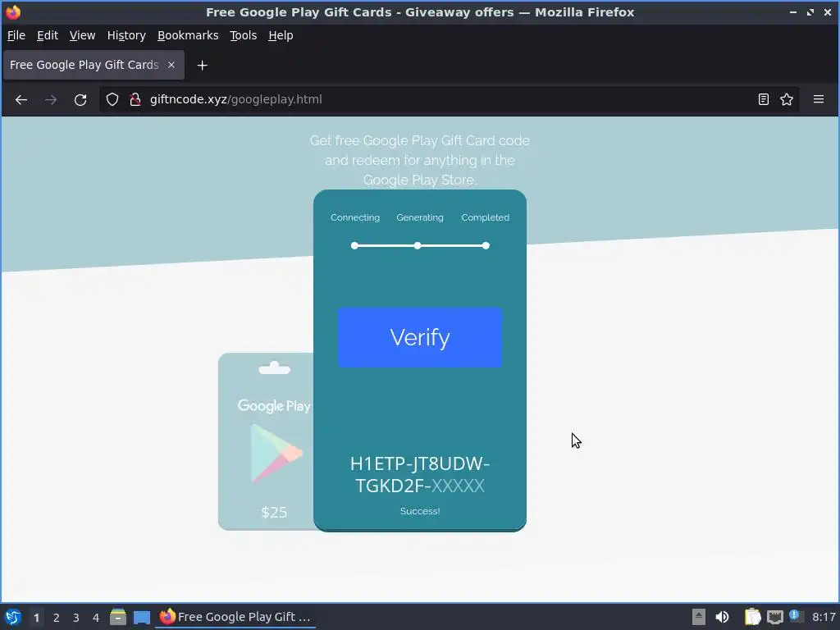Screen dimensions: 840x630
Task: Open the Help menu
Action: [281, 35]
